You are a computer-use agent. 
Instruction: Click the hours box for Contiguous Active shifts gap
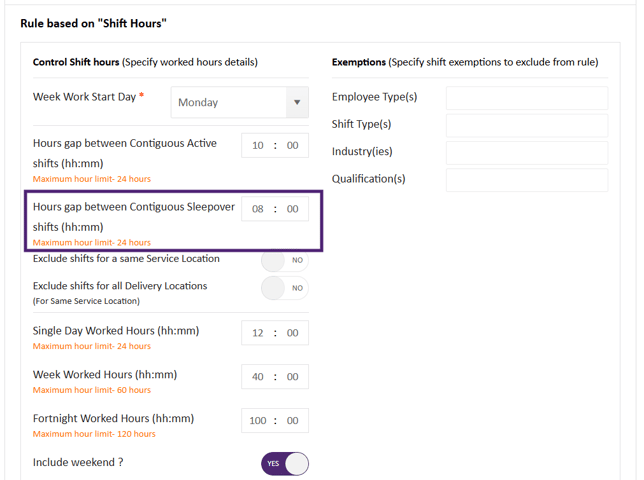point(258,145)
